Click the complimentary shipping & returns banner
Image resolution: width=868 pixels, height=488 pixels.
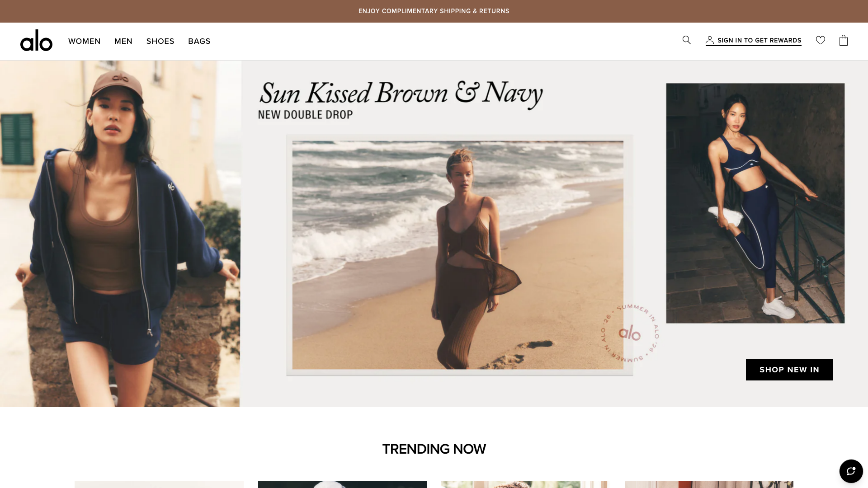coord(434,11)
